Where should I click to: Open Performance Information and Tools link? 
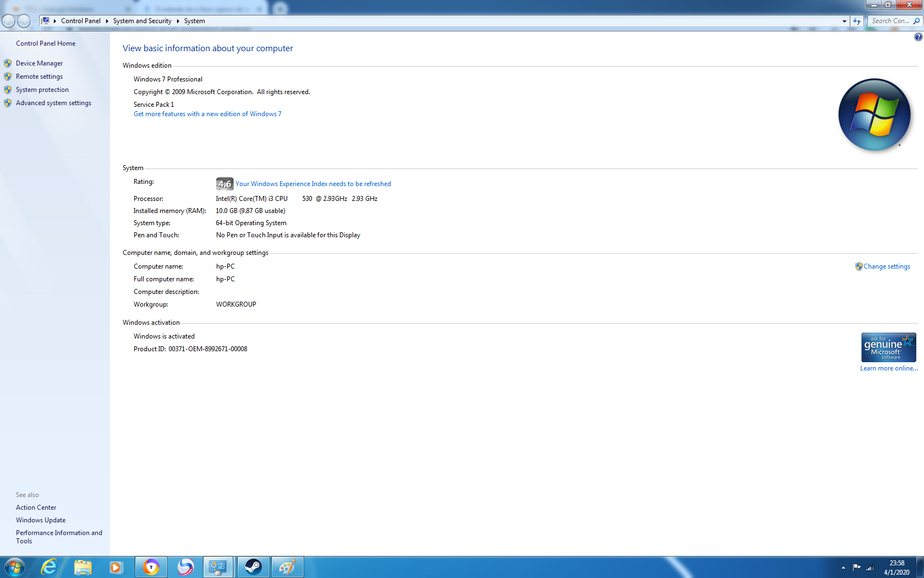(59, 537)
